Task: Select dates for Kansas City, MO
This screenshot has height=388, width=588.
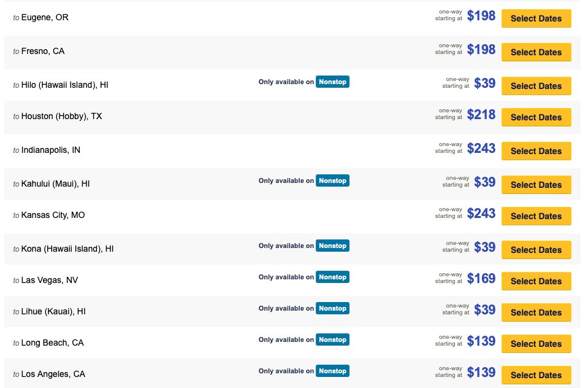Action: click(x=536, y=216)
